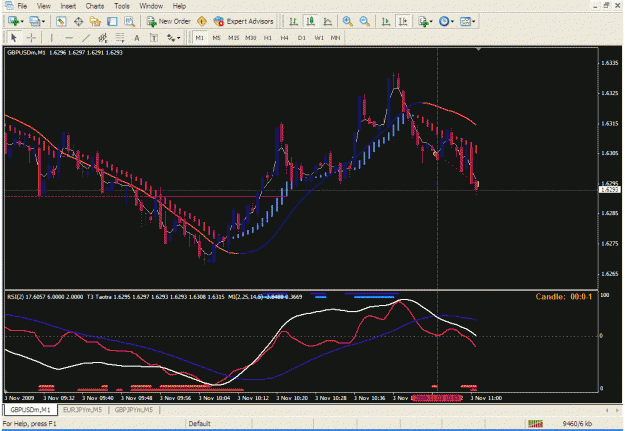This screenshot has height=431, width=625.
Task: Switch timeframe to H1
Action: tap(268, 38)
